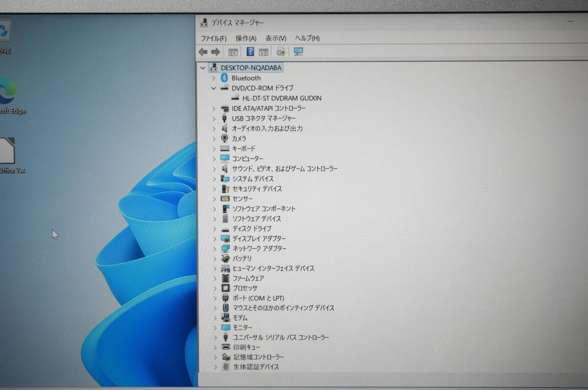Select ソフトウェア デバイス row
588x390 pixels.
click(x=257, y=219)
